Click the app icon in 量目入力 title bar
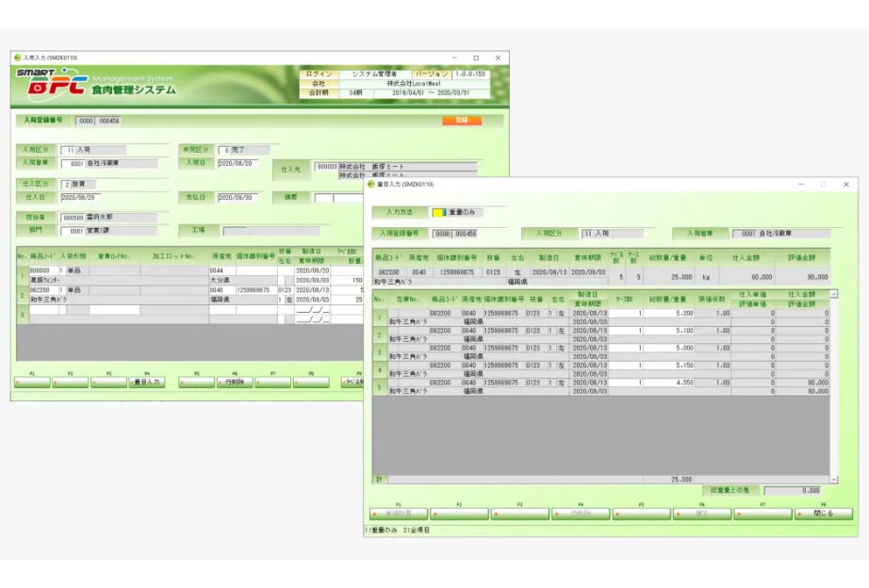This screenshot has height=588, width=869. click(x=370, y=184)
